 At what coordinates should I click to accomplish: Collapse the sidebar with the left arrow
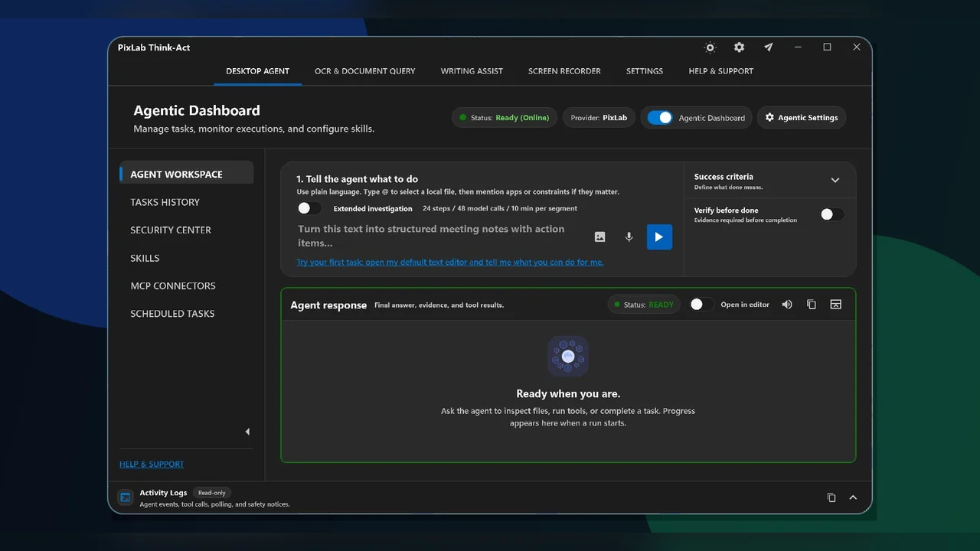click(x=247, y=432)
